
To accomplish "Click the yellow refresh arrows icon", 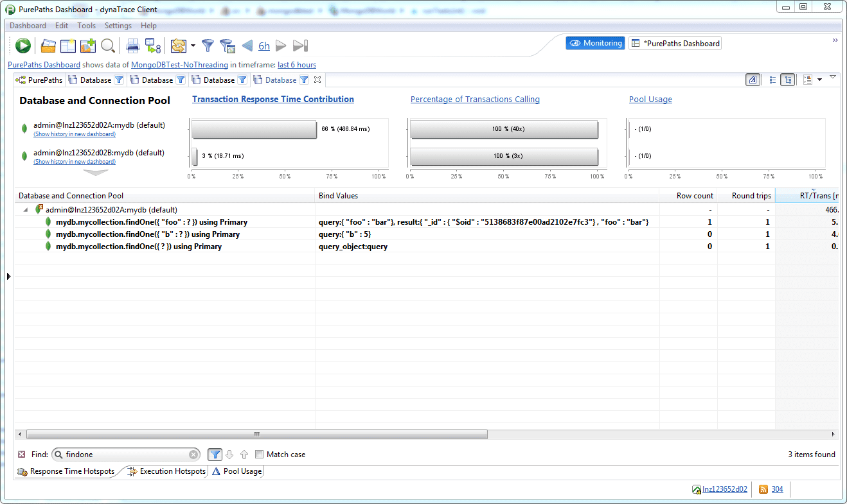I will pyautogui.click(x=178, y=46).
